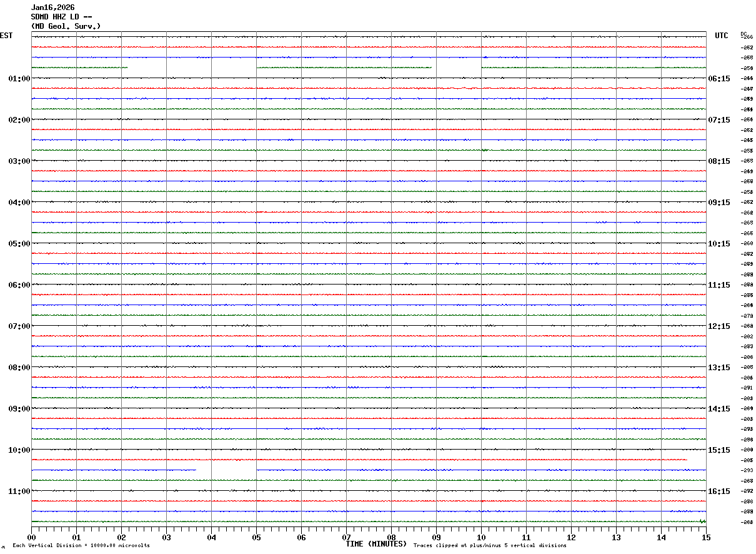Screen dimensions: 756x554
Task: Pick the 11 minute tick label
Action: tap(526, 537)
